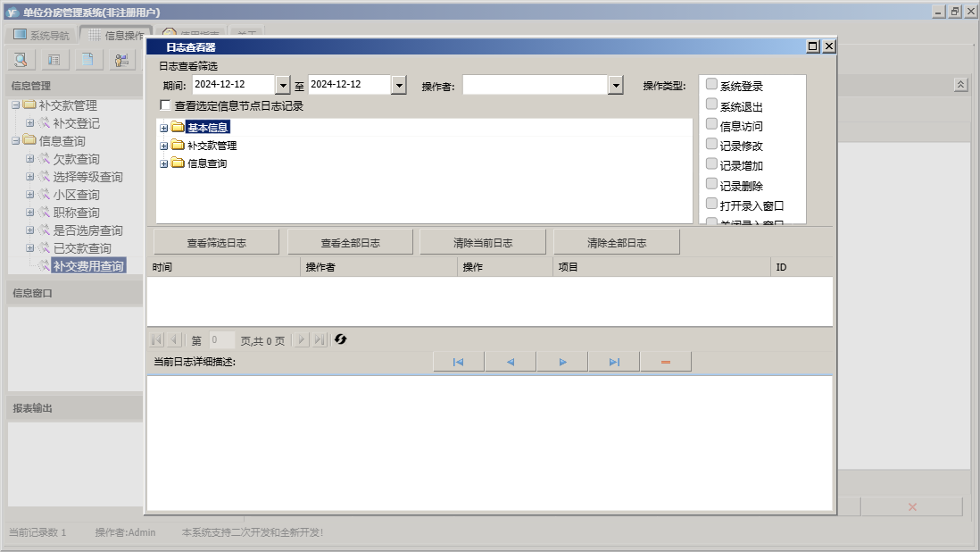Click the 查看筛选日志 button
The image size is (980, 552).
click(216, 243)
